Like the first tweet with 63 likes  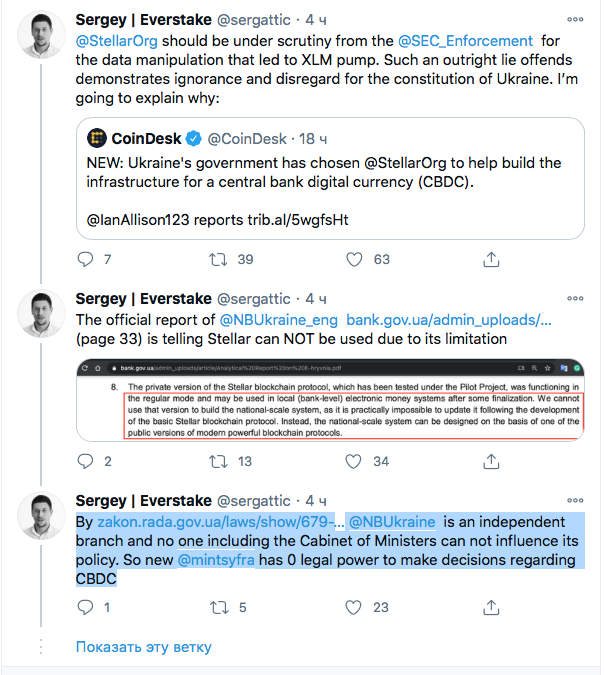pos(353,260)
